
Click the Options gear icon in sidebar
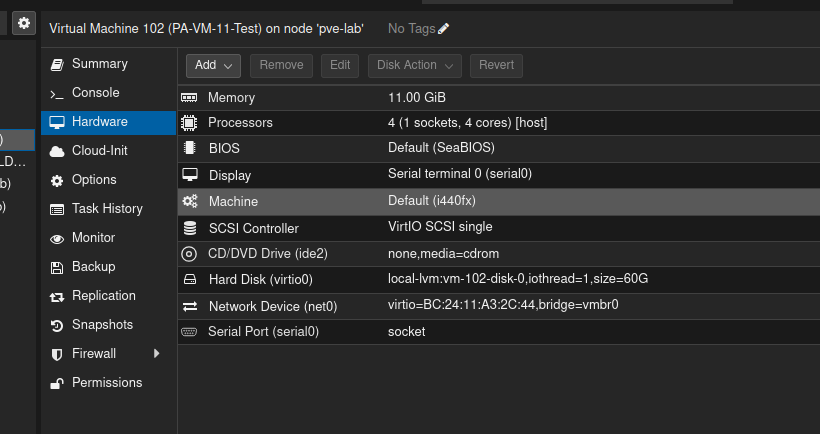click(x=56, y=181)
